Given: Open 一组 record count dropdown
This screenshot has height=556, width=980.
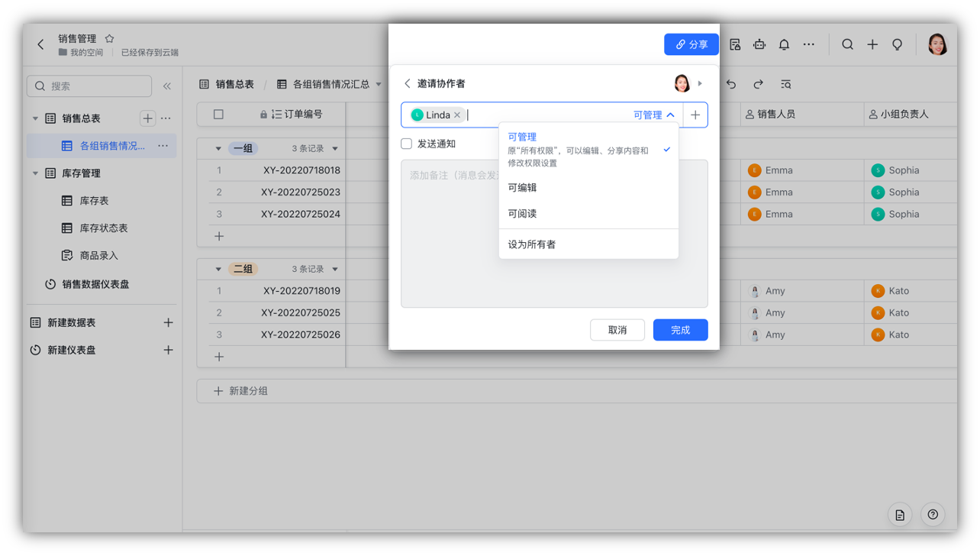Looking at the screenshot, I should tap(335, 149).
